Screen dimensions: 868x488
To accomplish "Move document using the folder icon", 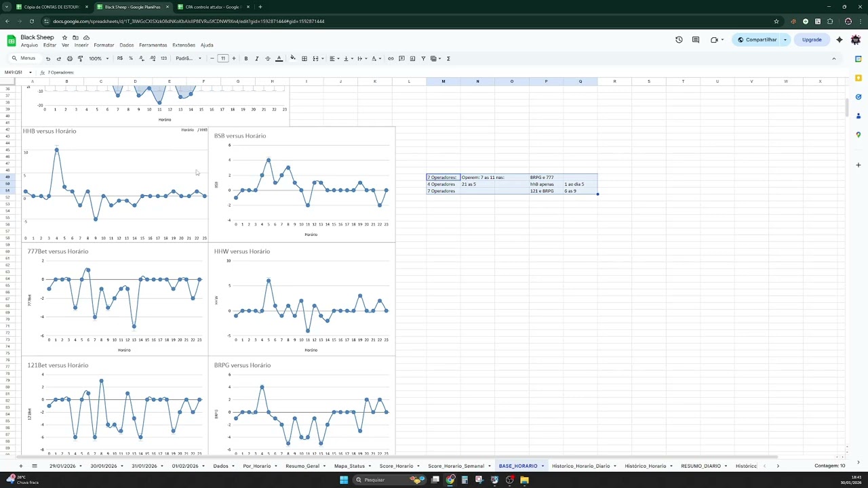I will [x=76, y=37].
